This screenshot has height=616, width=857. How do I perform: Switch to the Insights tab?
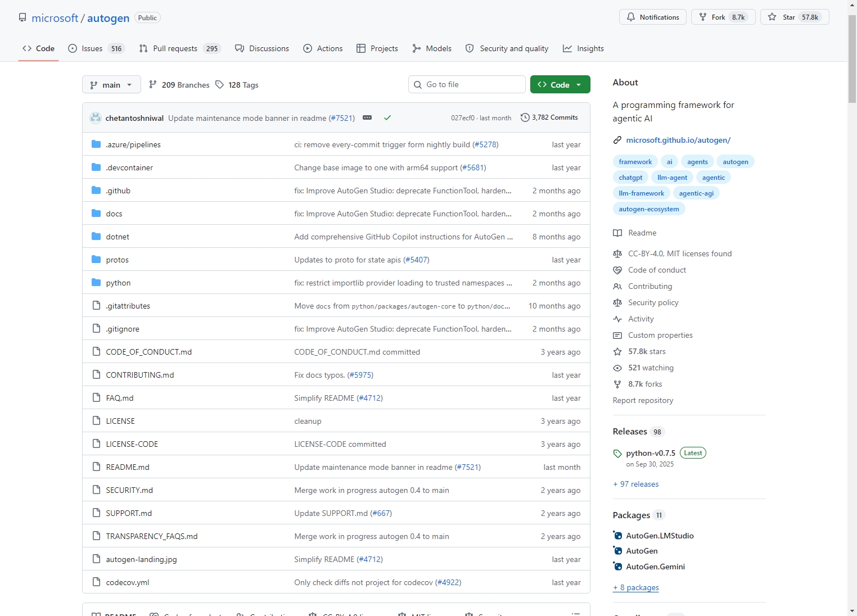(583, 48)
